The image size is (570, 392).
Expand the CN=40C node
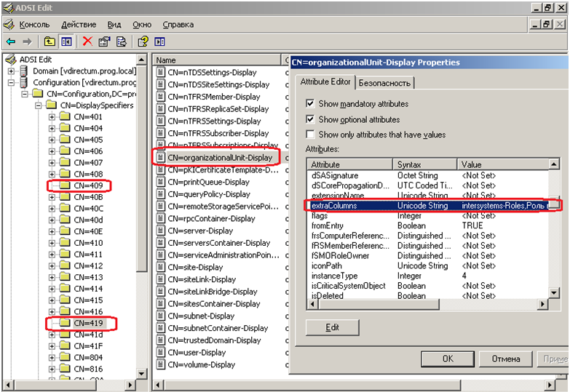pos(52,209)
